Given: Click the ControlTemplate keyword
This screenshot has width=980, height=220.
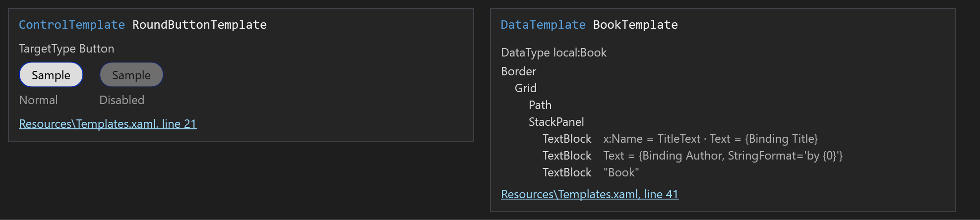Looking at the screenshot, I should point(72,25).
